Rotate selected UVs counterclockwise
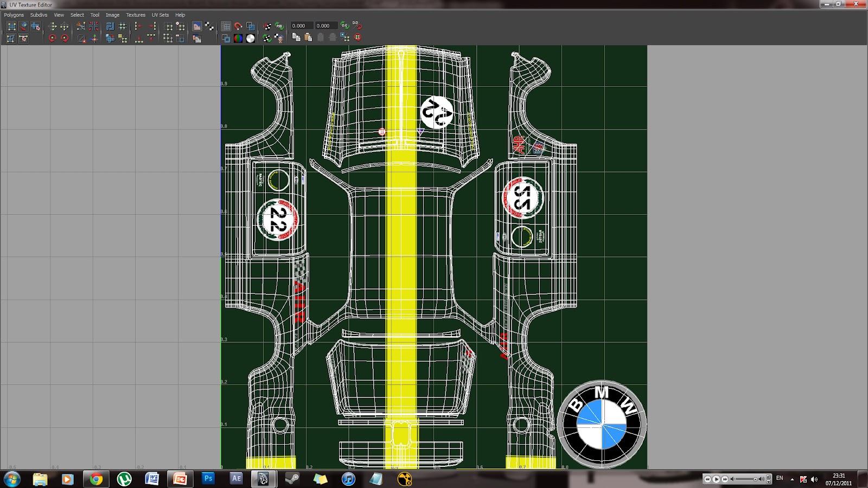This screenshot has height=488, width=868. (x=52, y=38)
